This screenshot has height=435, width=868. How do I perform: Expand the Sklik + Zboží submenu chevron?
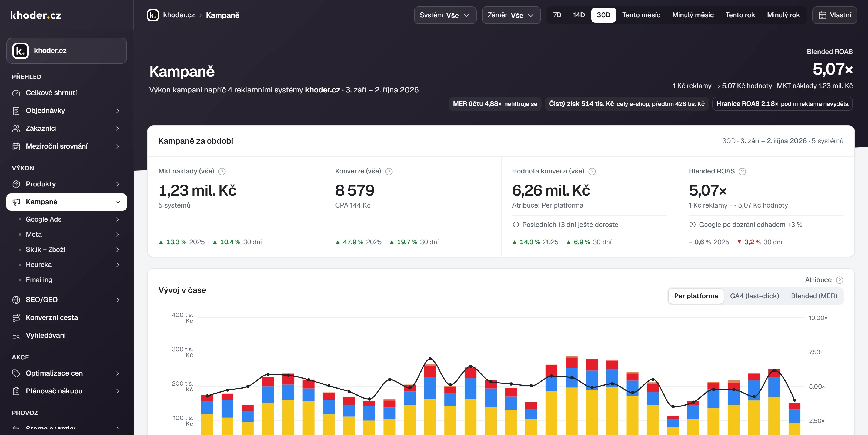(118, 250)
